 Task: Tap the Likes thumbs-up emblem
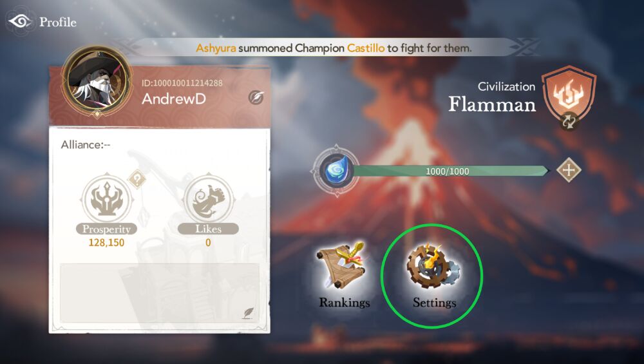click(x=208, y=199)
